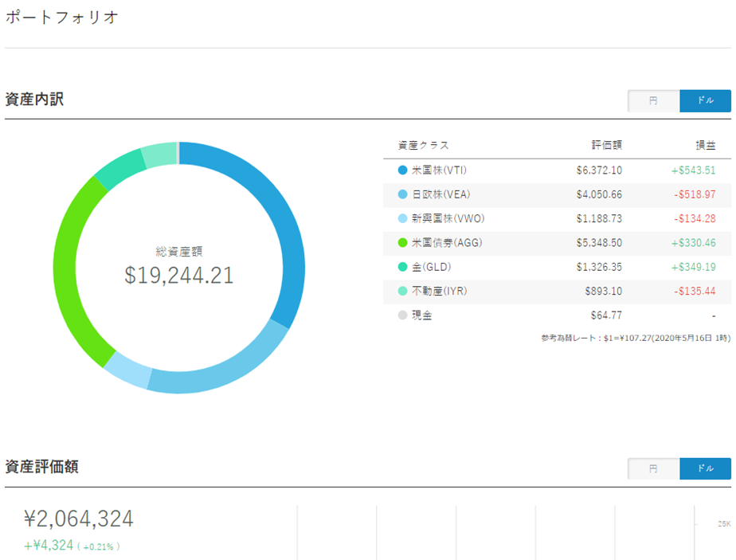Click the 評価額 column header

(606, 146)
